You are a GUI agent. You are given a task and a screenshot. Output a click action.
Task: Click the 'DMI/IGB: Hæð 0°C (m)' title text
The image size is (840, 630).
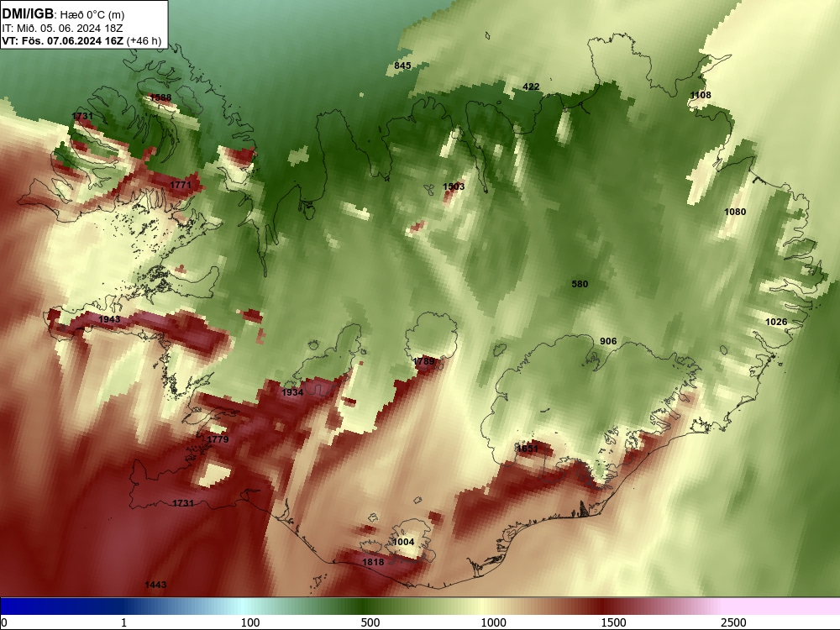pyautogui.click(x=63, y=14)
